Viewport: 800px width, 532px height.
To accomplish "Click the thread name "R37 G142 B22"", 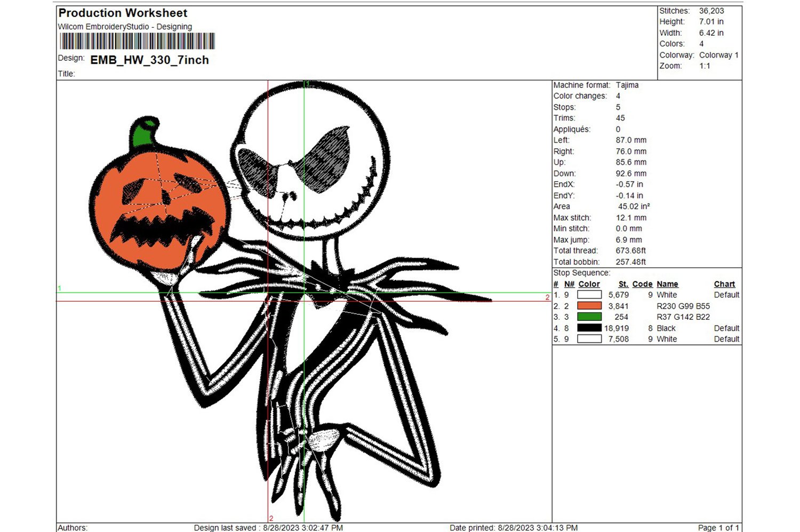I will pos(683,317).
